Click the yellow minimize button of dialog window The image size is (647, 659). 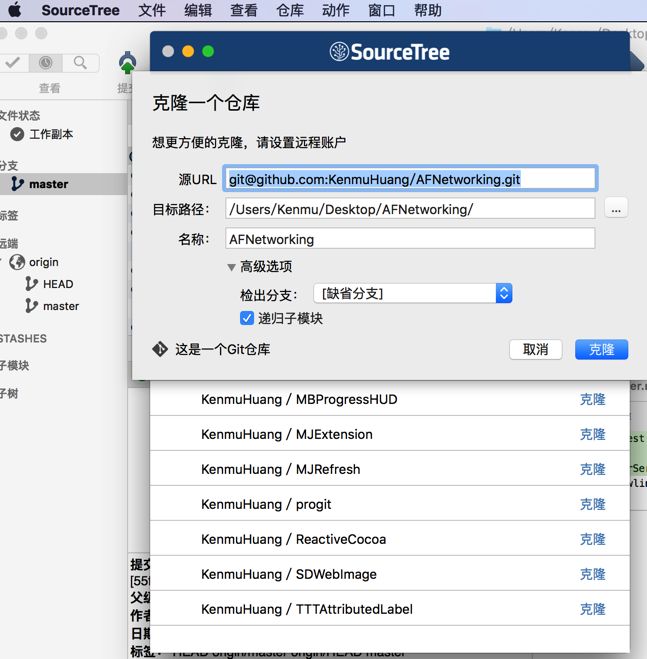(188, 51)
